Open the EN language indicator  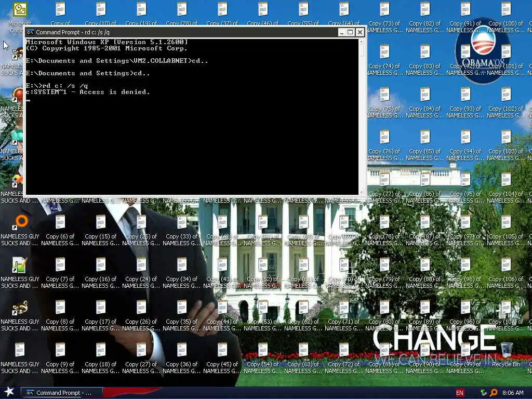click(x=459, y=393)
